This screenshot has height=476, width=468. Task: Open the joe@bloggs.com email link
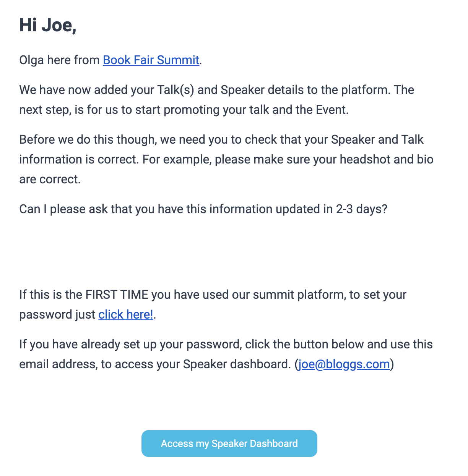click(x=344, y=364)
